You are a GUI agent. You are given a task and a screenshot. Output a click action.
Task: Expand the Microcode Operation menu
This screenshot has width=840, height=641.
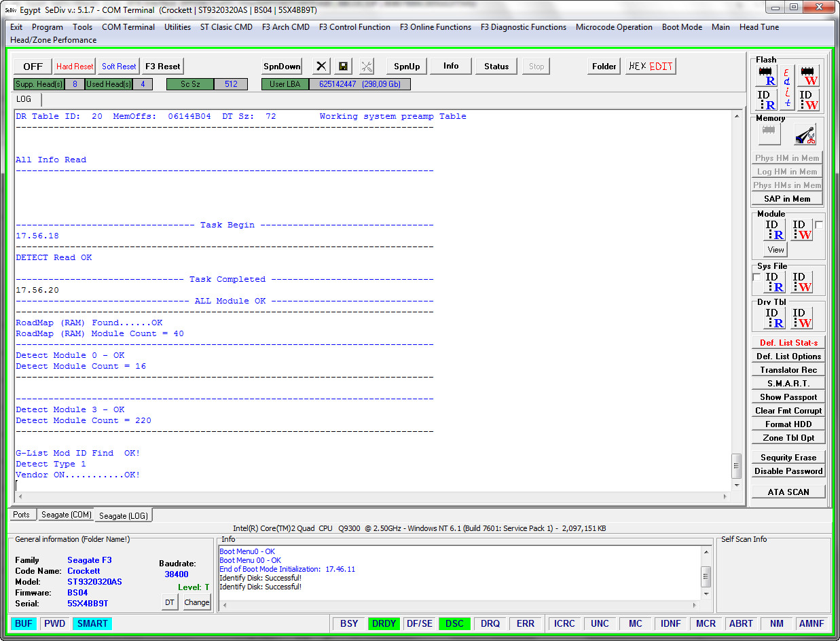(614, 27)
